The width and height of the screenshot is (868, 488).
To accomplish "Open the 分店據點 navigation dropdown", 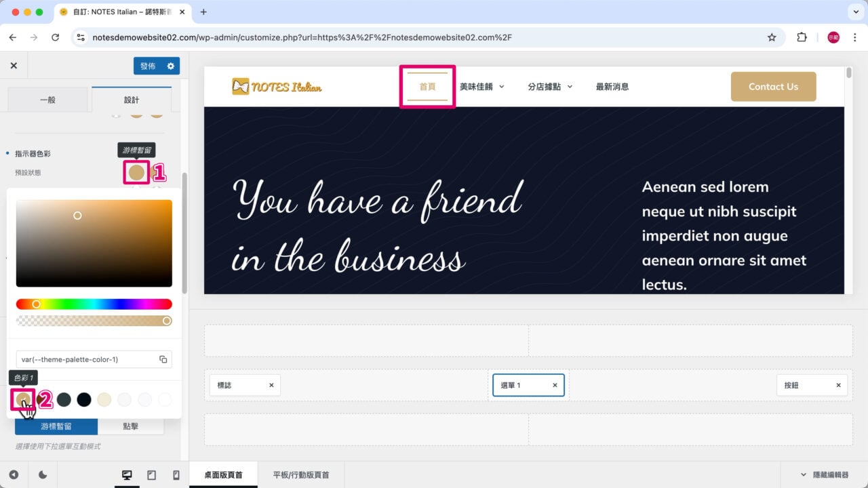I will pos(551,86).
